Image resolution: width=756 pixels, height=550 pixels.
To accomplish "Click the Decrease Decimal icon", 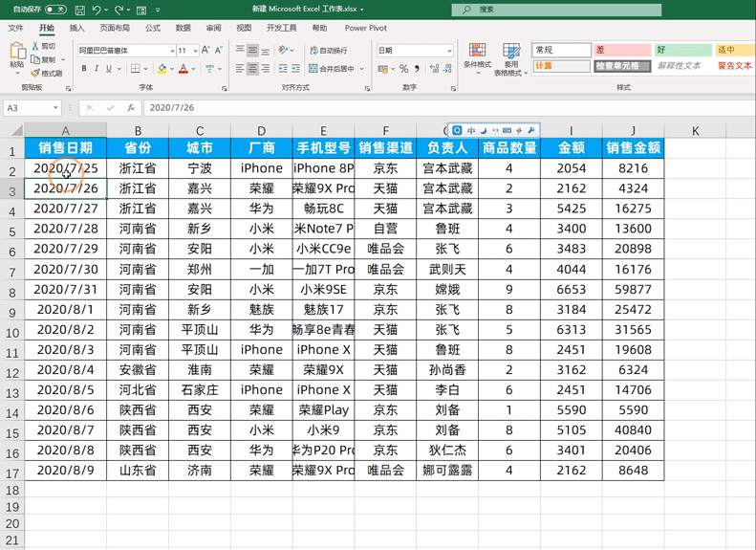I will tap(447, 69).
